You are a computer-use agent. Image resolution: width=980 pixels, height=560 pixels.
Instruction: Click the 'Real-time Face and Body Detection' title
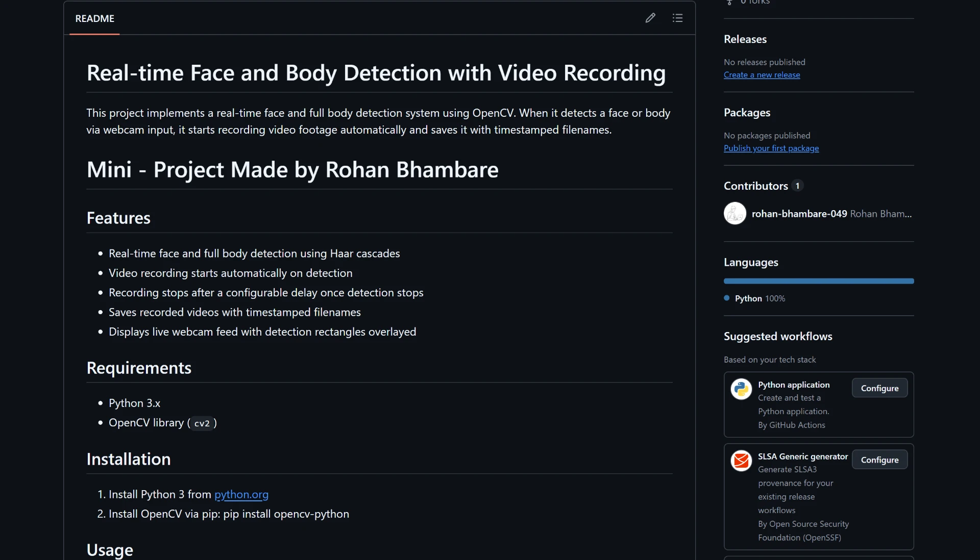coord(376,73)
